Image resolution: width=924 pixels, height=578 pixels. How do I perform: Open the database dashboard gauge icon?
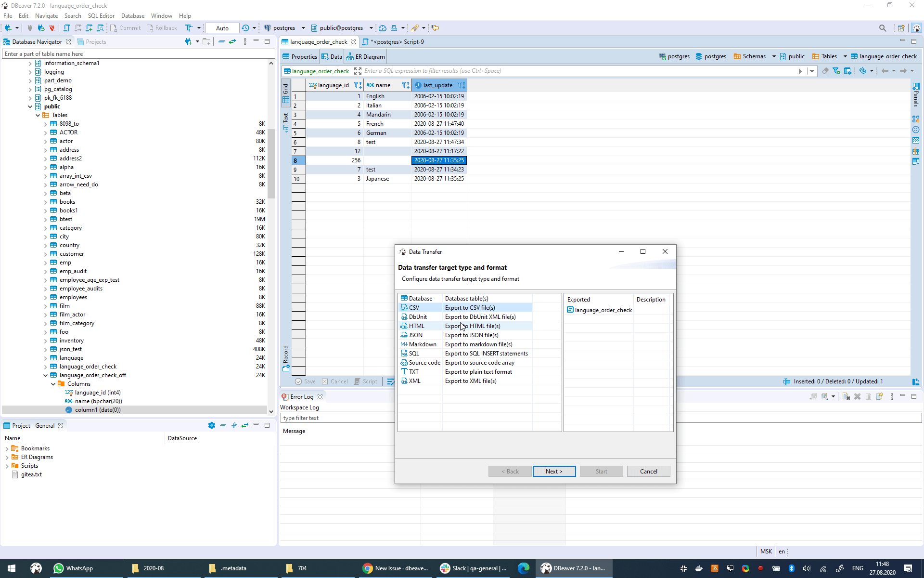click(382, 28)
